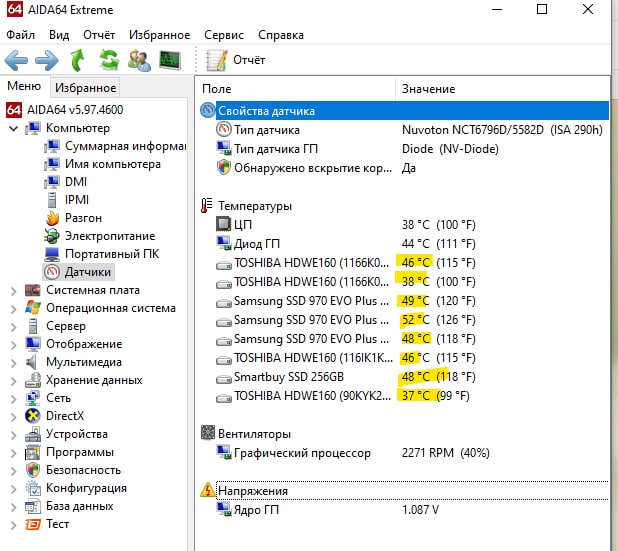Expand the Безопасность tree node
This screenshot has height=551, width=618.
(13, 471)
